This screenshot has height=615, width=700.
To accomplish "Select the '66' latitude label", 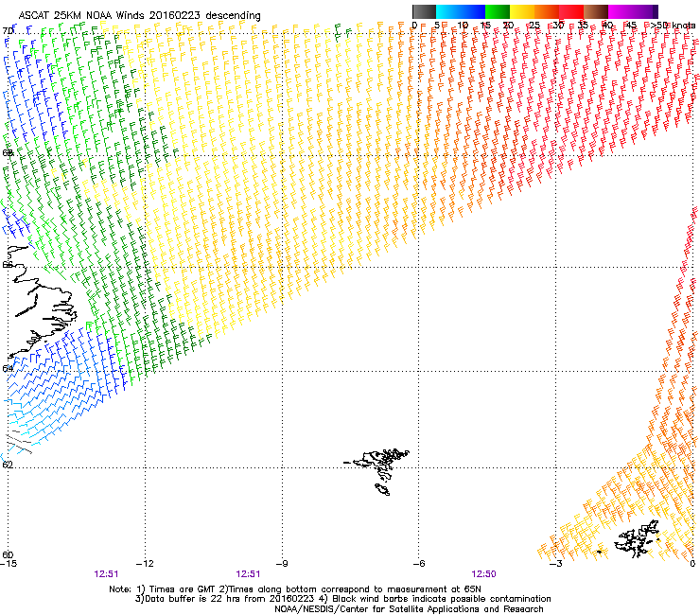I will click(8, 264).
